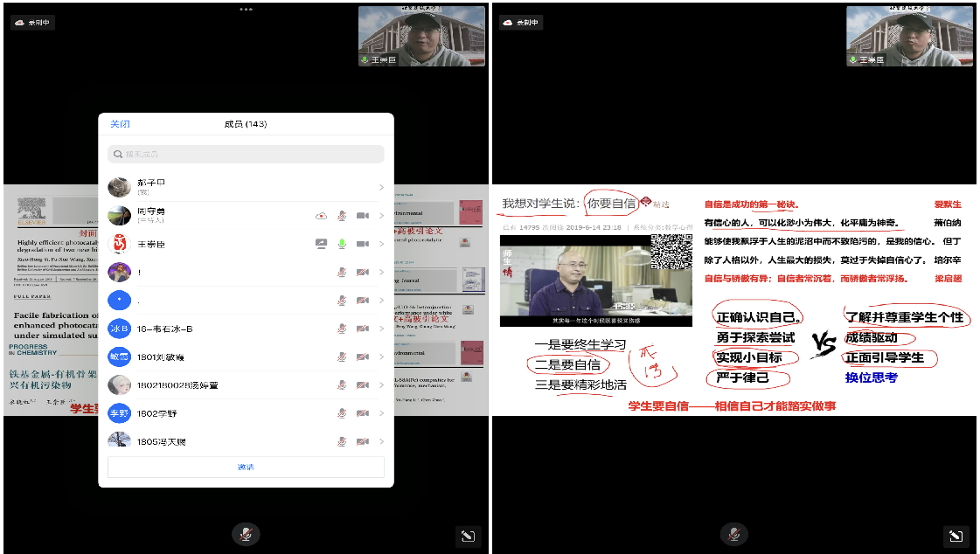Click the muted microphone button in right window
This screenshot has height=554, width=980.
(x=734, y=534)
